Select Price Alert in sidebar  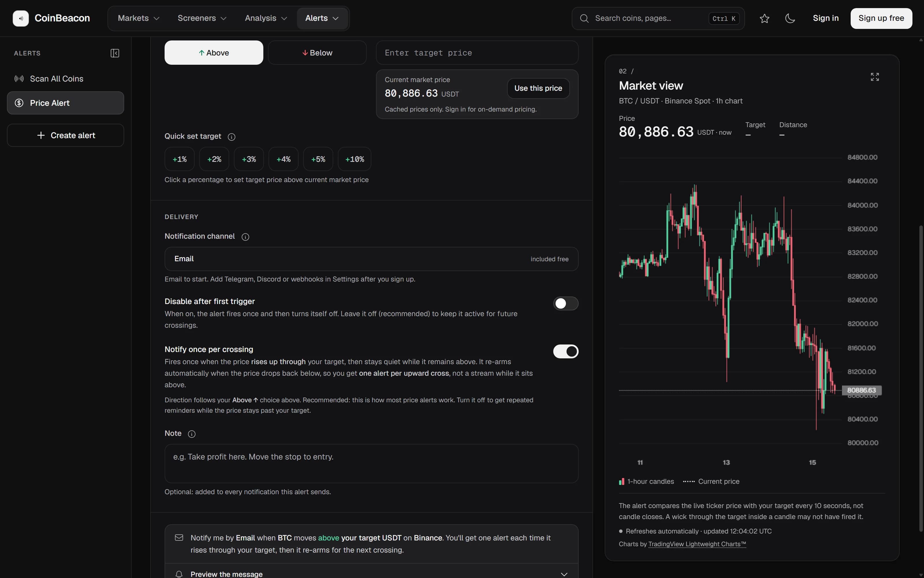tap(65, 103)
